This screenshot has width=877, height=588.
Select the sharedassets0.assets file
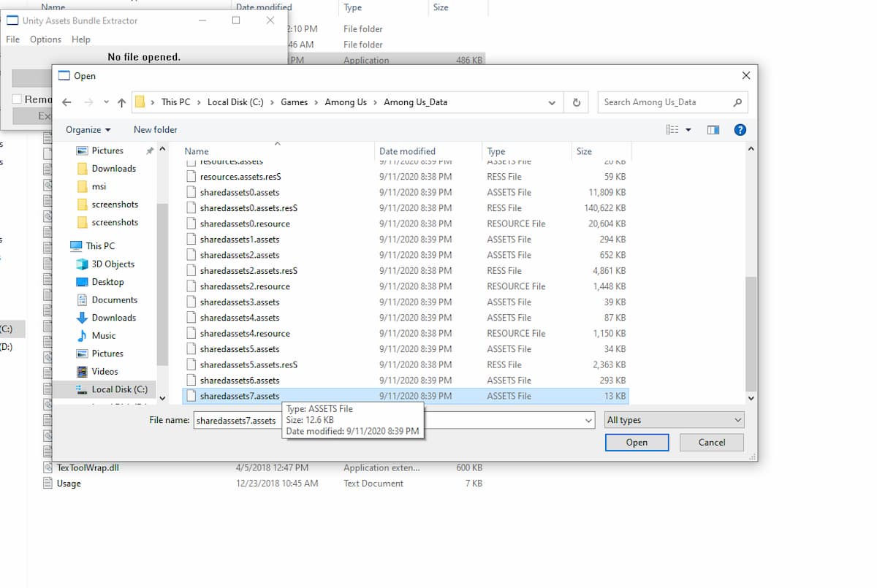point(240,193)
